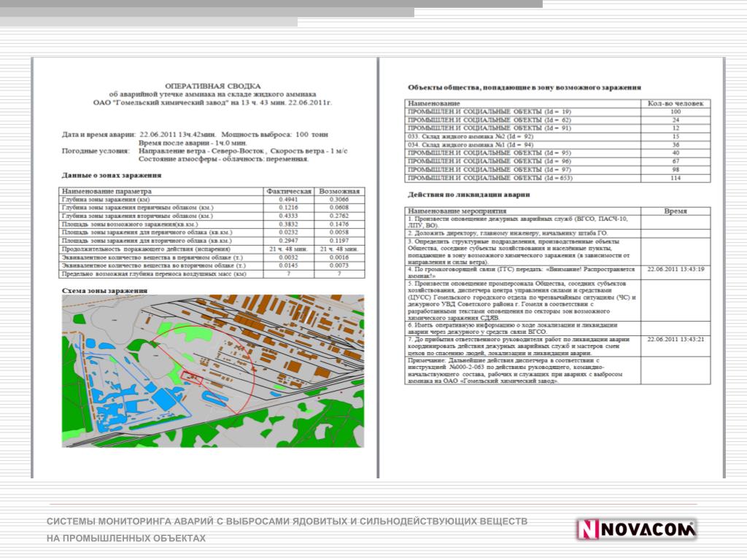This screenshot has width=747, height=560.
Task: Click the value 0.3832
Action: [x=289, y=225]
